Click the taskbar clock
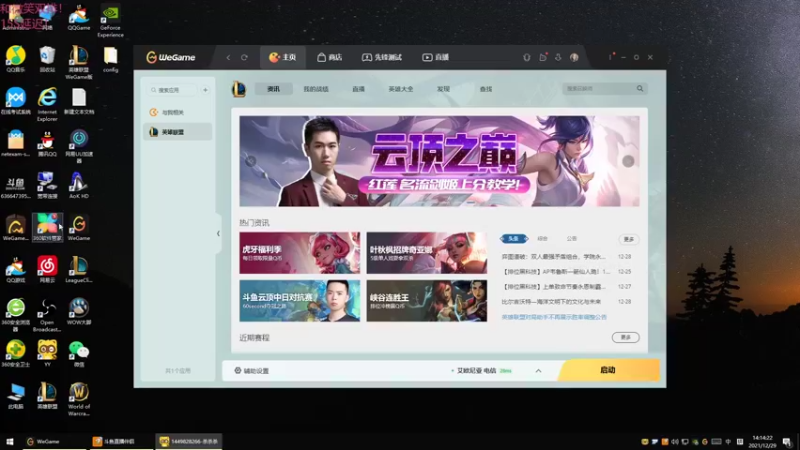The image size is (800, 450). (762, 442)
